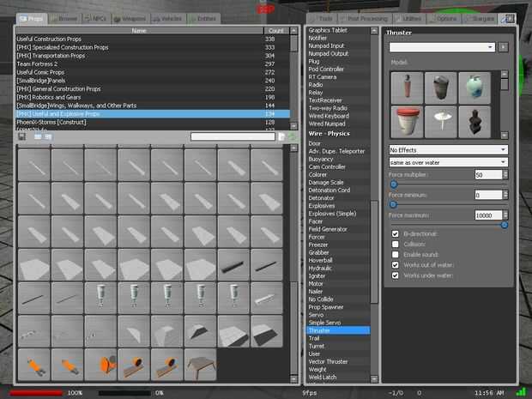Select the white satellite dish model
Viewport: 532px width, 399px height.
click(439, 122)
